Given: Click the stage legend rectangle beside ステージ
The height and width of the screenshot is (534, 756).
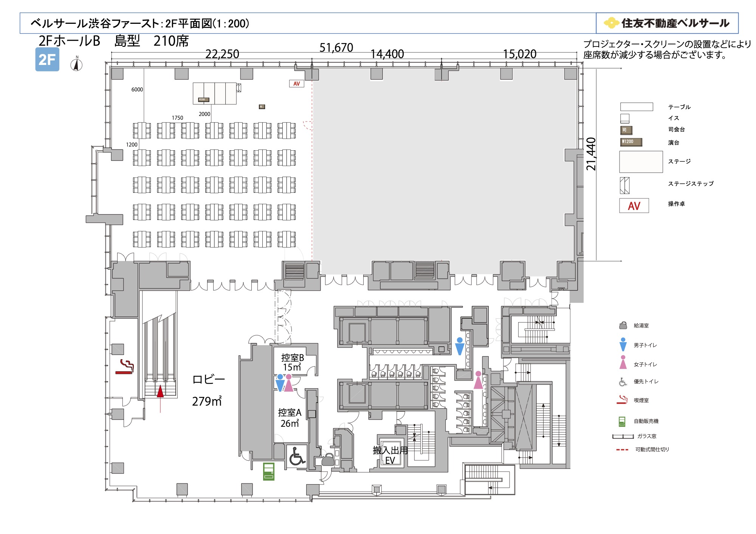Looking at the screenshot, I should coord(641,162).
